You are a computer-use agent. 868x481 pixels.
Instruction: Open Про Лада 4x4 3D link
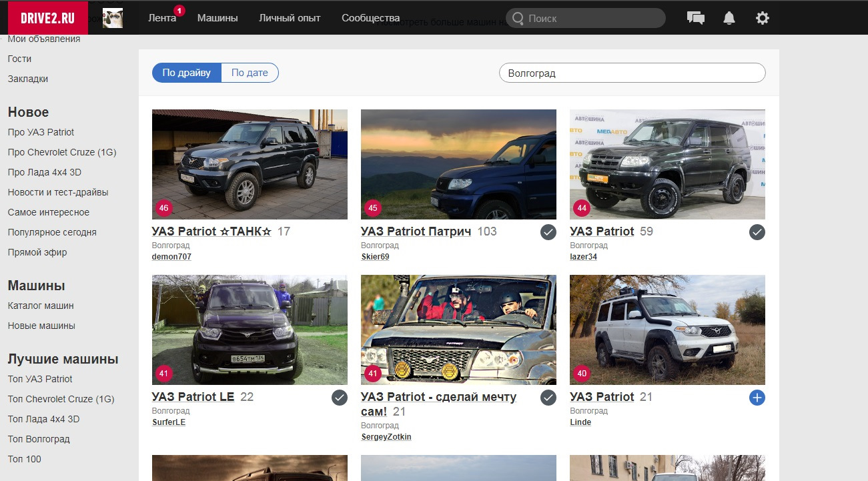point(45,172)
